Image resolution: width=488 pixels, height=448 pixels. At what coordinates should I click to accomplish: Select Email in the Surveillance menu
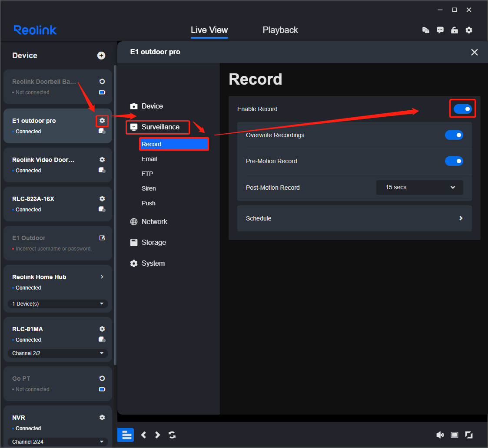[x=149, y=159]
